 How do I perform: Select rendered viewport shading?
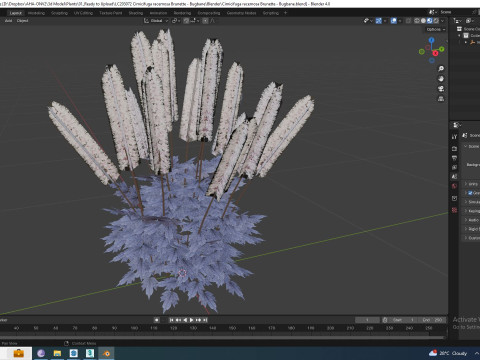click(436, 21)
